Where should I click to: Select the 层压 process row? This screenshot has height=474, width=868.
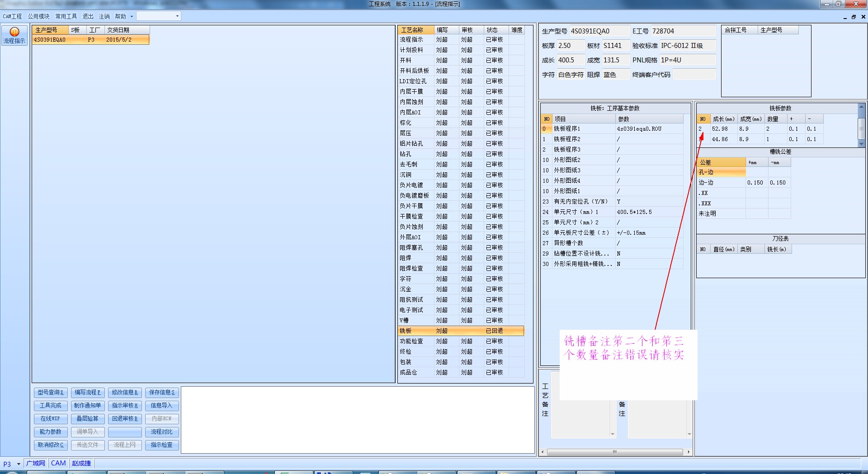point(461,133)
